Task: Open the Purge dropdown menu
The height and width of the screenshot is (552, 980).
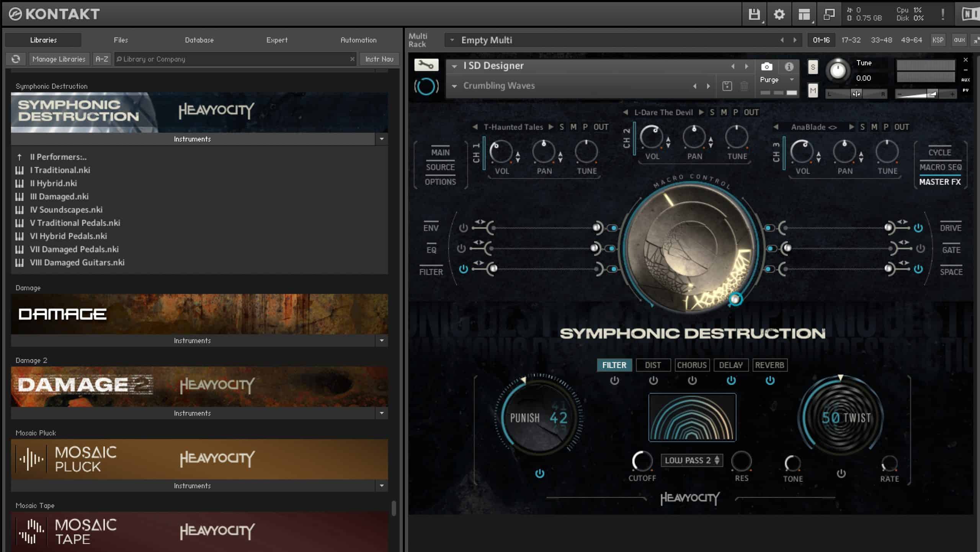Action: [792, 80]
